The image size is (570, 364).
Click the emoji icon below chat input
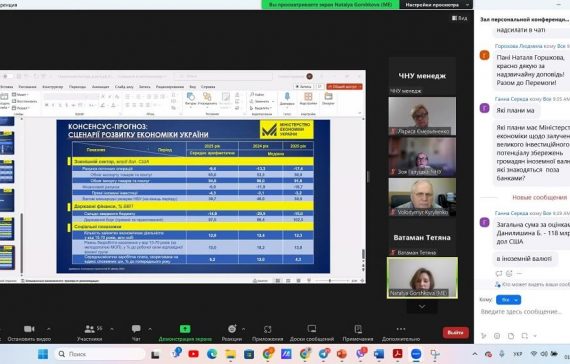[x=497, y=336]
